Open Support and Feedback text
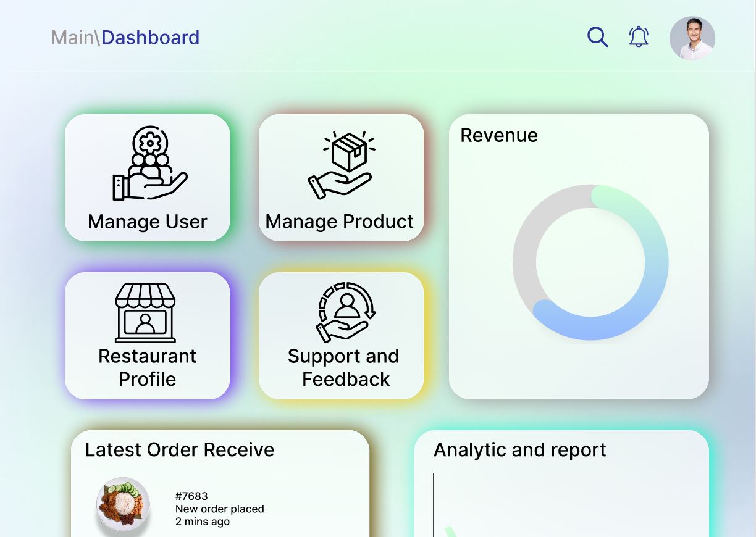756x537 pixels. click(343, 367)
